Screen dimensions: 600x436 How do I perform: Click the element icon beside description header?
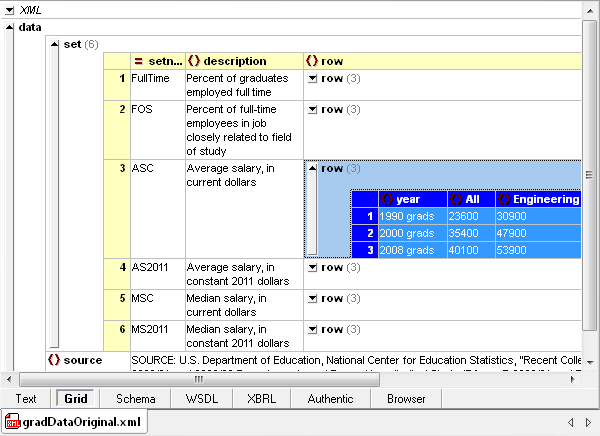pyautogui.click(x=194, y=61)
